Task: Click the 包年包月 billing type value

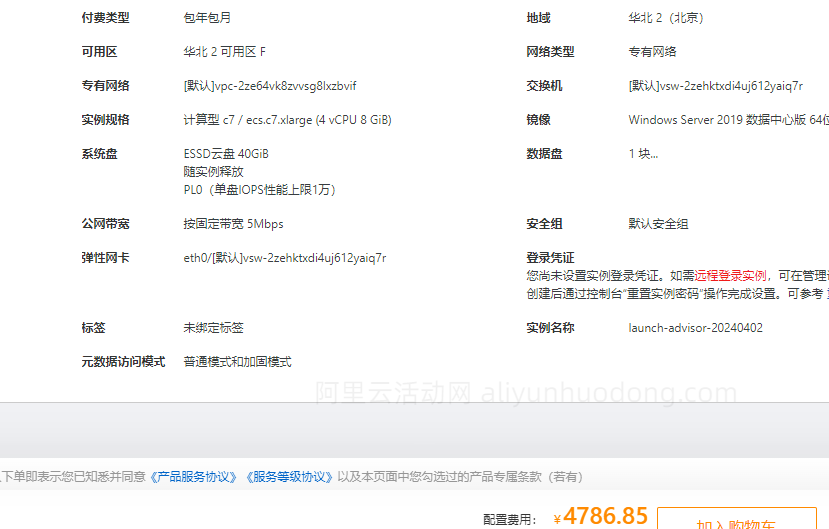Action: tap(207, 18)
